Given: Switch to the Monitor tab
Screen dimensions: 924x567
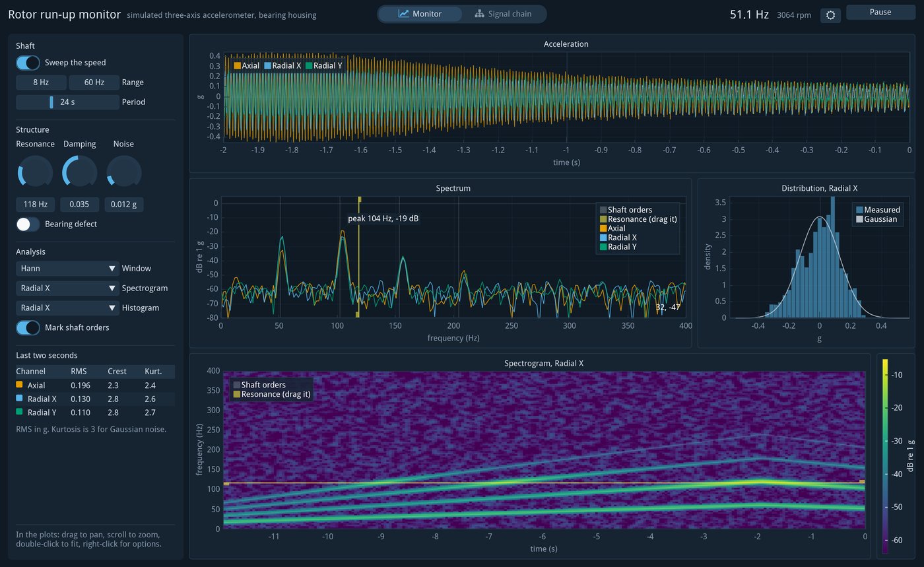Looking at the screenshot, I should 420,14.
